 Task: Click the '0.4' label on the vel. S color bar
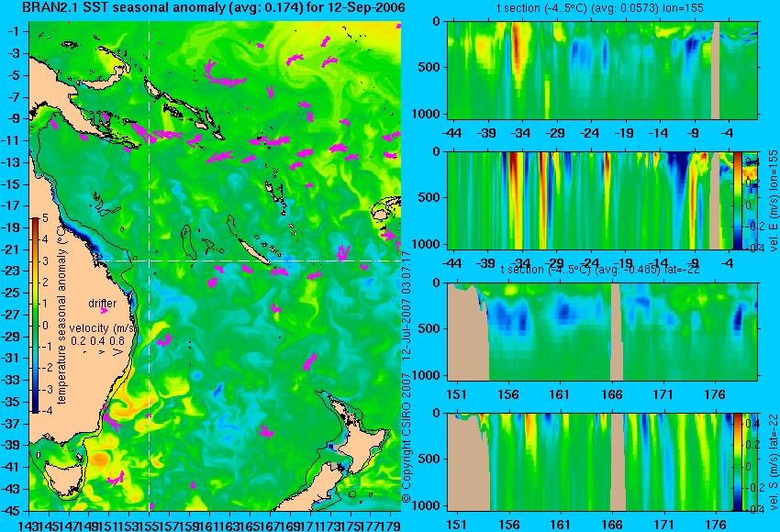point(752,423)
